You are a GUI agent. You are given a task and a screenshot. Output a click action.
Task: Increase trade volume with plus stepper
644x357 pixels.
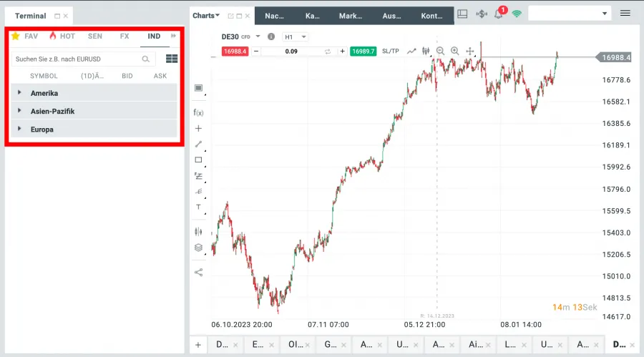(x=343, y=52)
